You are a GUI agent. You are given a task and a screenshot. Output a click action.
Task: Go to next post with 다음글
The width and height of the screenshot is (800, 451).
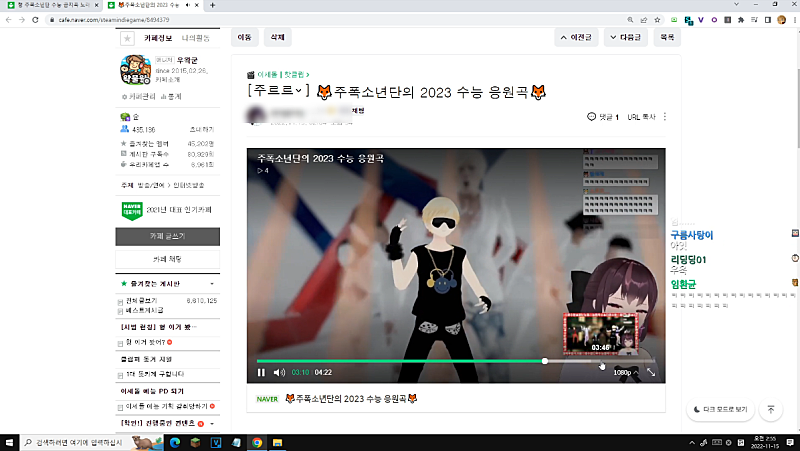point(626,37)
